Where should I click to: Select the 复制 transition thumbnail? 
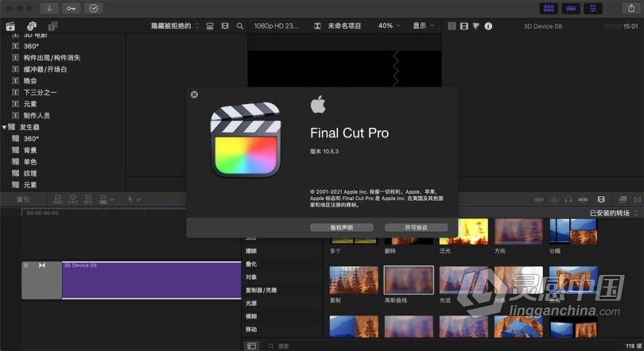click(x=354, y=280)
